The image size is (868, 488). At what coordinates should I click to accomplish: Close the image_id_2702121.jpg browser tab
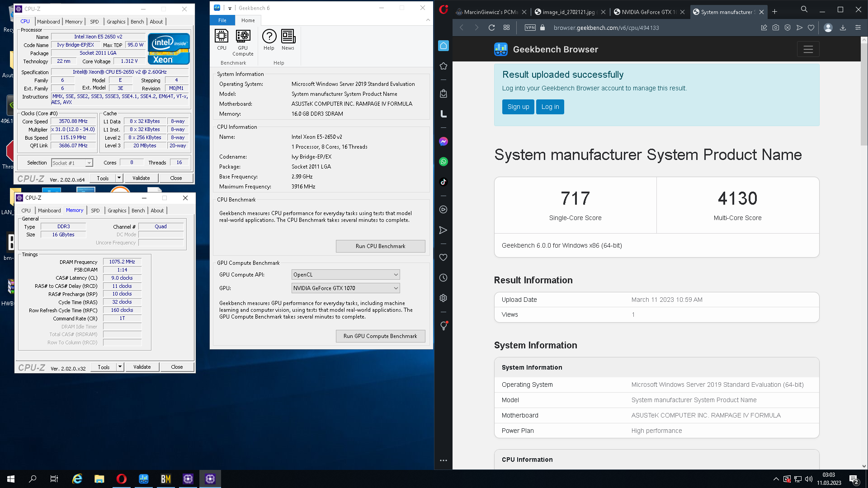point(603,12)
